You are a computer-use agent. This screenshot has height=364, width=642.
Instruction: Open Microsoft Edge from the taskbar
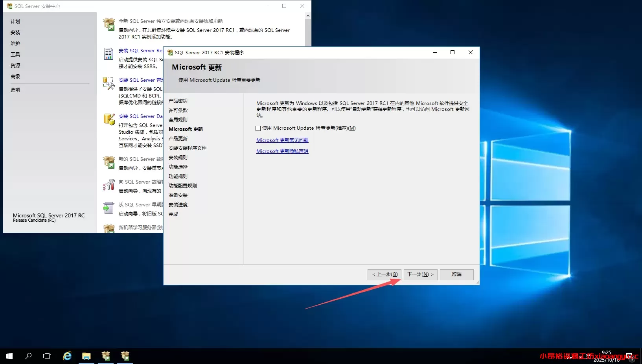(x=67, y=356)
